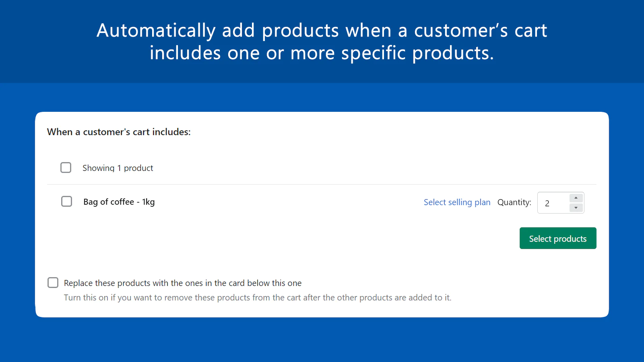The width and height of the screenshot is (644, 362).
Task: Click the Showing 1 product label
Action: (118, 168)
